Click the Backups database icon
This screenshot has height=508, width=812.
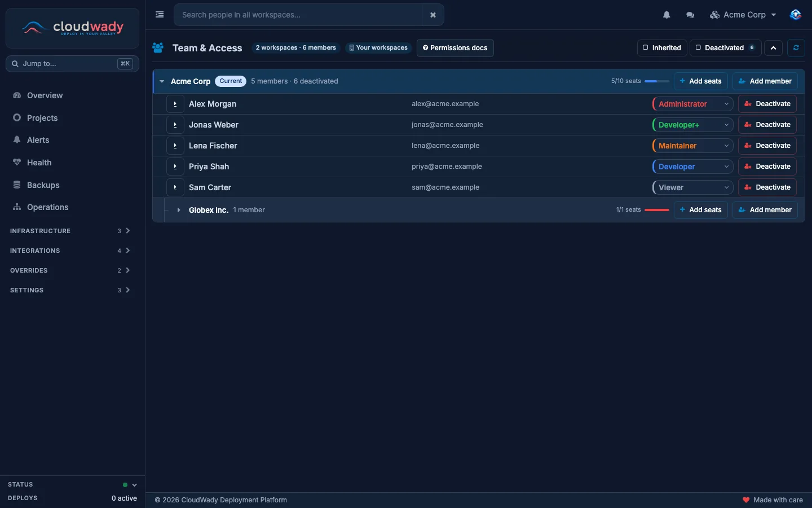point(17,185)
